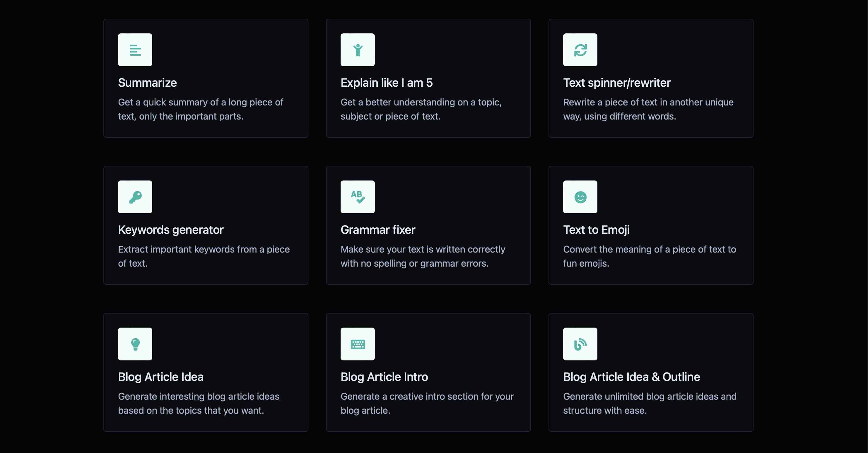Select the Grammar fixer title
The image size is (868, 453).
click(378, 229)
